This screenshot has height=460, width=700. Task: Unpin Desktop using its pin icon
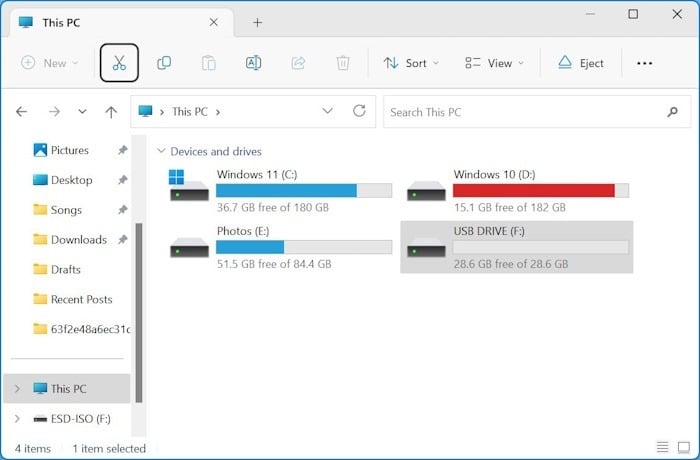coord(122,180)
